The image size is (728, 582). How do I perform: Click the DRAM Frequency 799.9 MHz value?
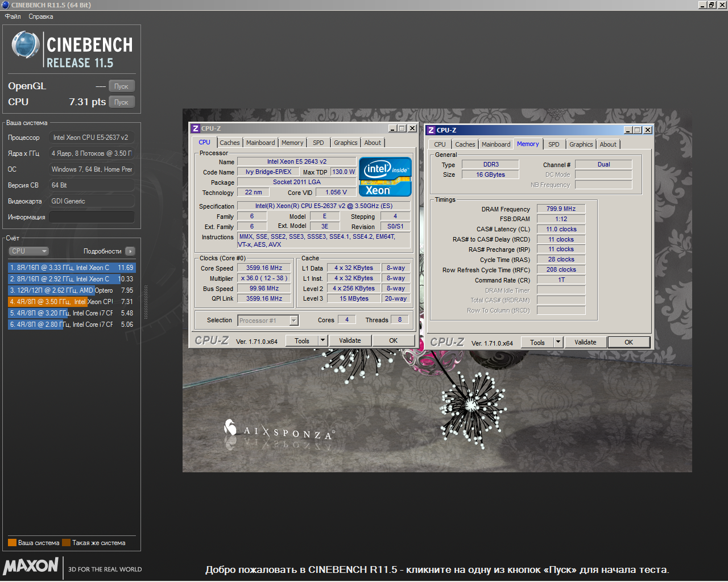tap(561, 209)
